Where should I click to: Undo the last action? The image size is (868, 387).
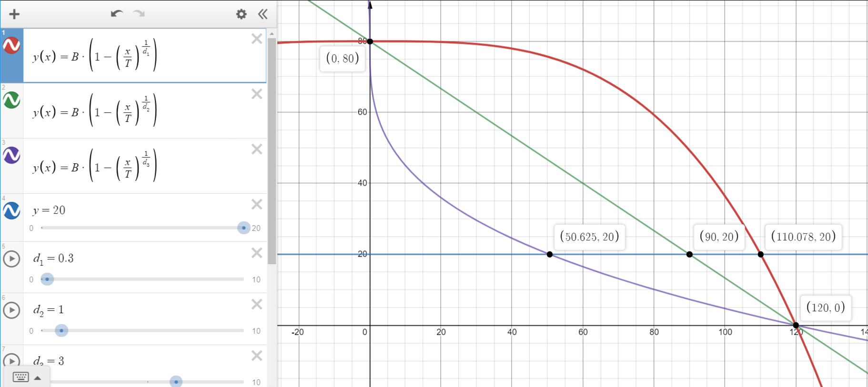pyautogui.click(x=117, y=14)
